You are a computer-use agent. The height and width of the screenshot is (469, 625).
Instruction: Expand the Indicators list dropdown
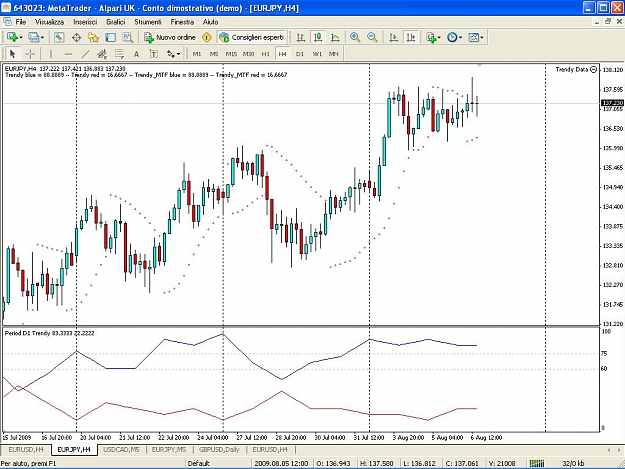click(439, 37)
